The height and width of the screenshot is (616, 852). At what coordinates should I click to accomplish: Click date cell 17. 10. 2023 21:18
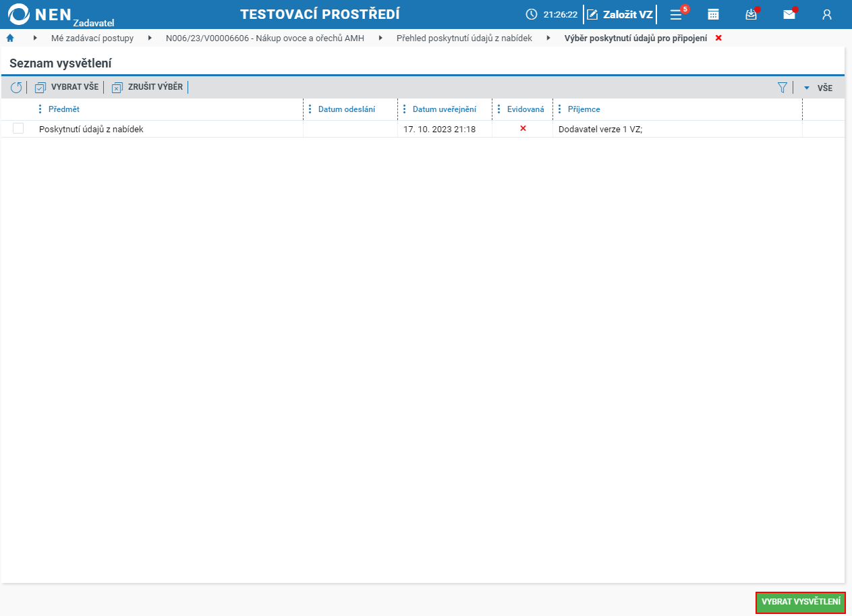439,129
